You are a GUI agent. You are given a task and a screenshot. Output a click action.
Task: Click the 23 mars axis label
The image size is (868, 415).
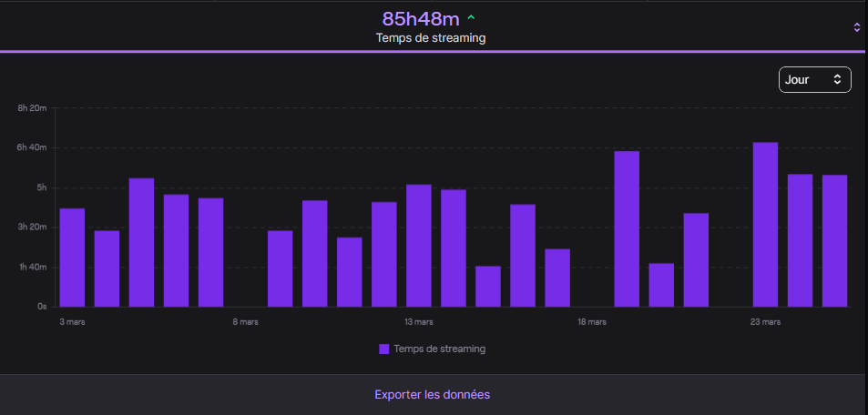(766, 322)
